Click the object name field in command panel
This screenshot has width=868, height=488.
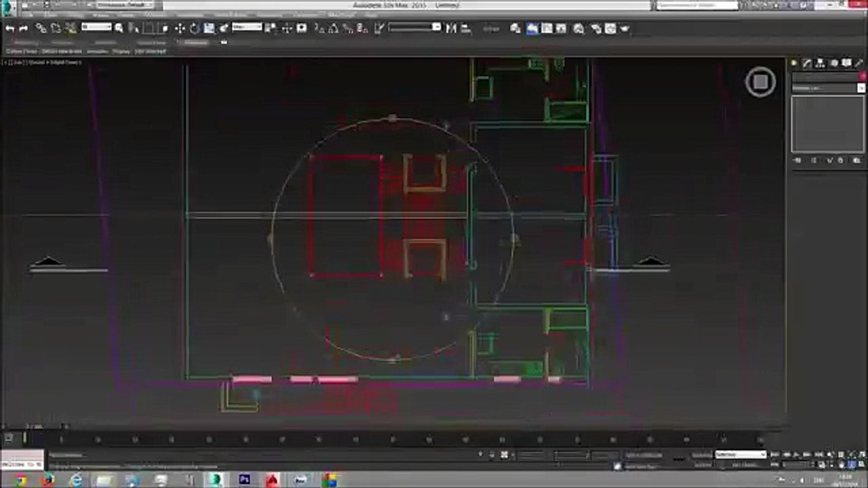click(x=825, y=77)
